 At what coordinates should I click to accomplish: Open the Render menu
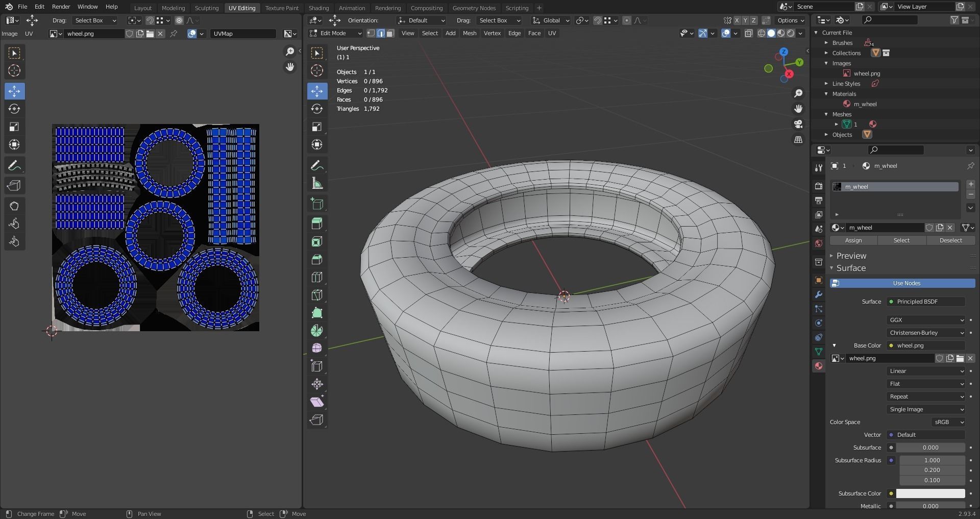61,7
